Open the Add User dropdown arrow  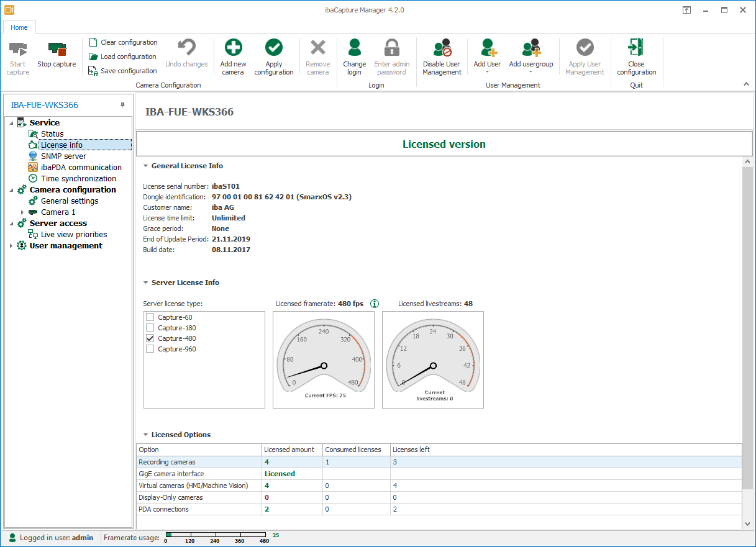tap(487, 73)
